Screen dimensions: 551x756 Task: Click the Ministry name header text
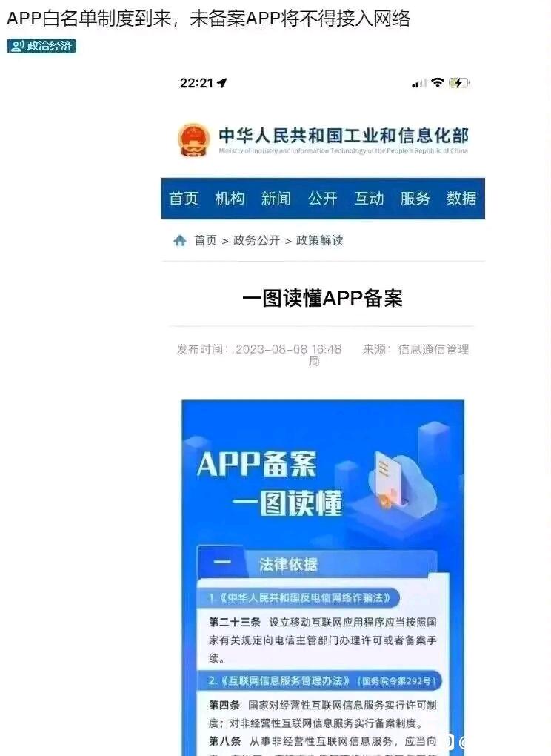tap(344, 140)
